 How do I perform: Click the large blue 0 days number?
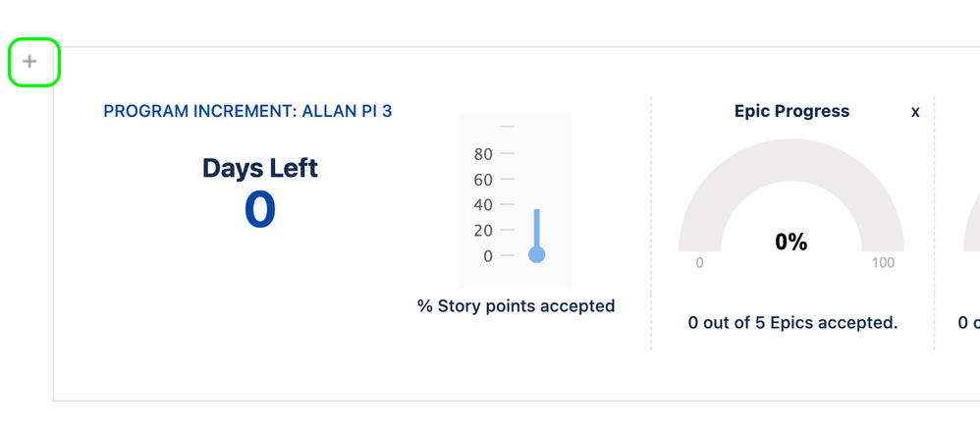click(x=260, y=210)
